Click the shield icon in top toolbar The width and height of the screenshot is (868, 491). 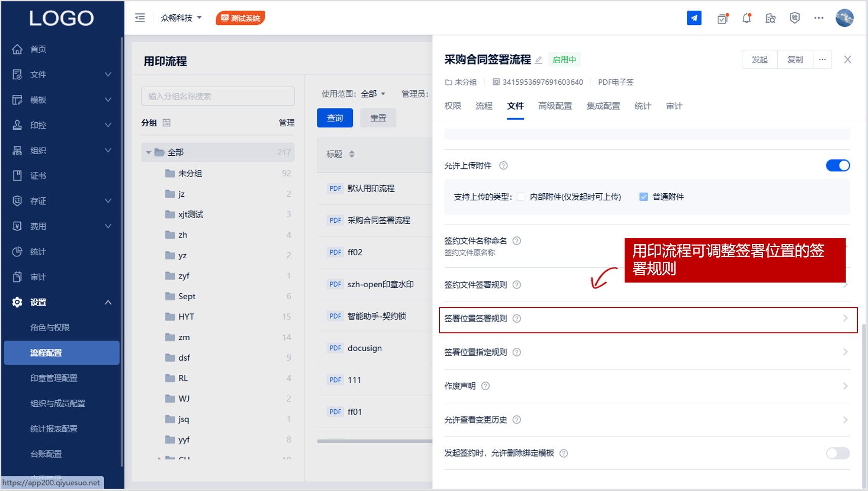tap(794, 18)
